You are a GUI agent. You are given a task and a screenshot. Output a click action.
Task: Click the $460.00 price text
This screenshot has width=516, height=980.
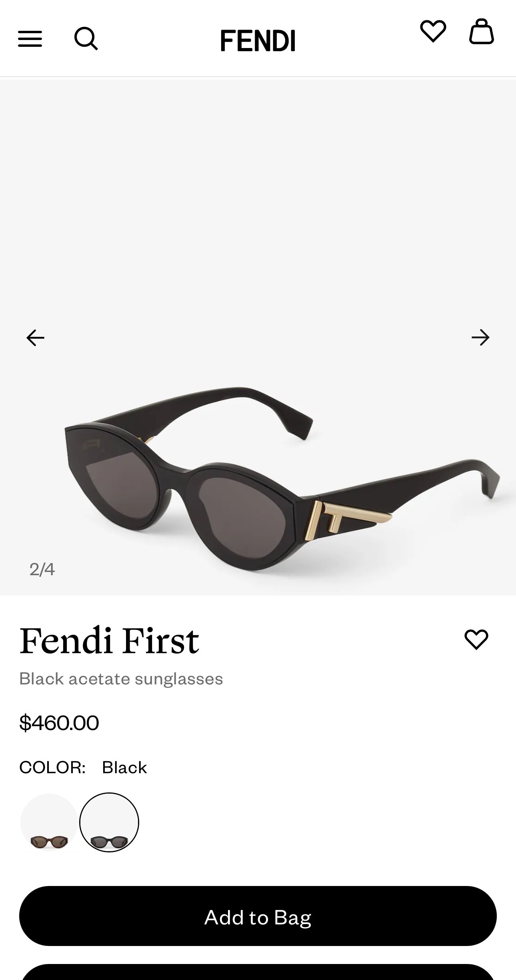(x=59, y=723)
